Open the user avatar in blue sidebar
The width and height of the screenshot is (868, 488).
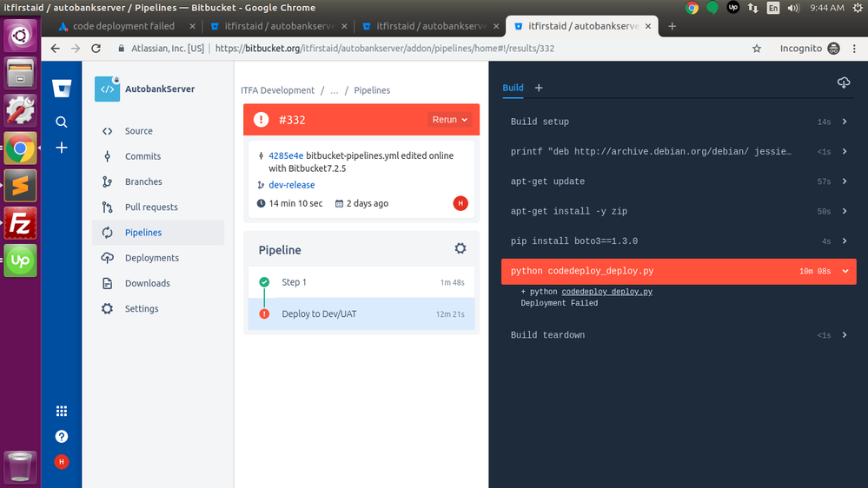[62, 461]
